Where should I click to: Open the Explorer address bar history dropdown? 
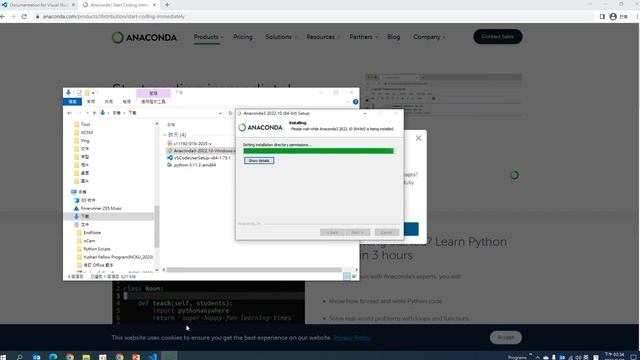pyautogui.click(x=220, y=113)
